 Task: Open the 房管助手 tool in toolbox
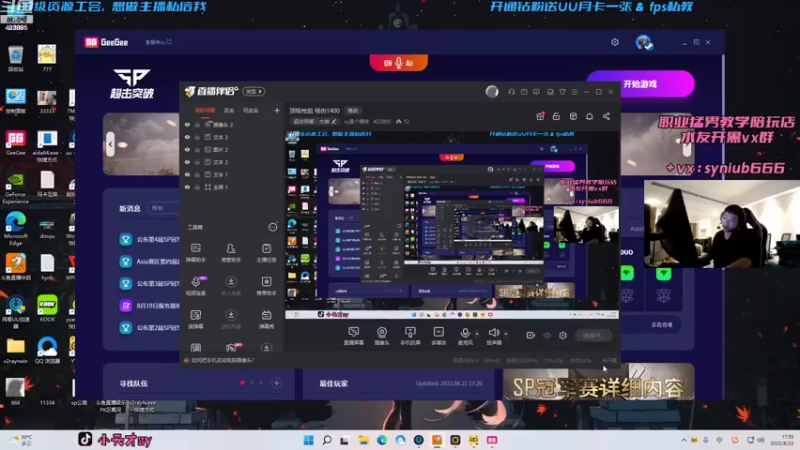231,253
